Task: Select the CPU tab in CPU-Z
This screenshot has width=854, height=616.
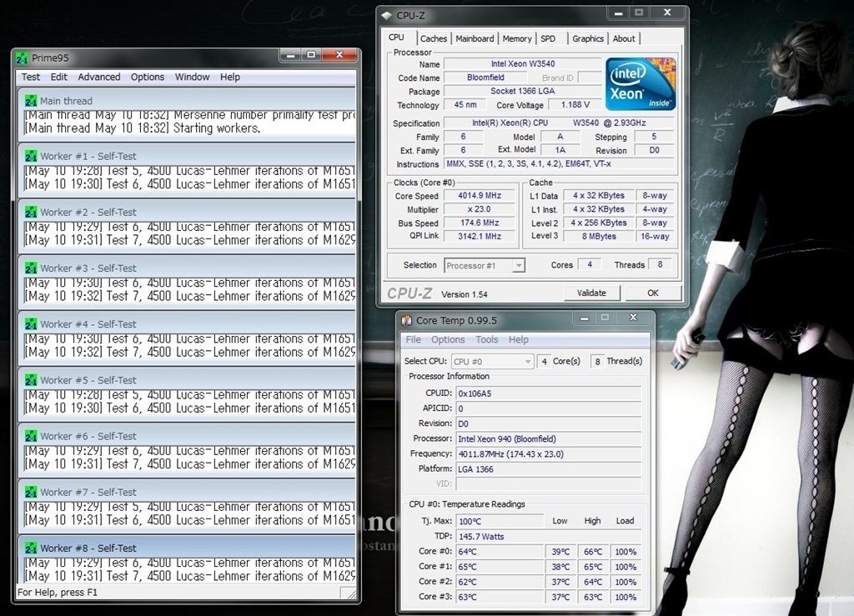Action: pos(396,38)
